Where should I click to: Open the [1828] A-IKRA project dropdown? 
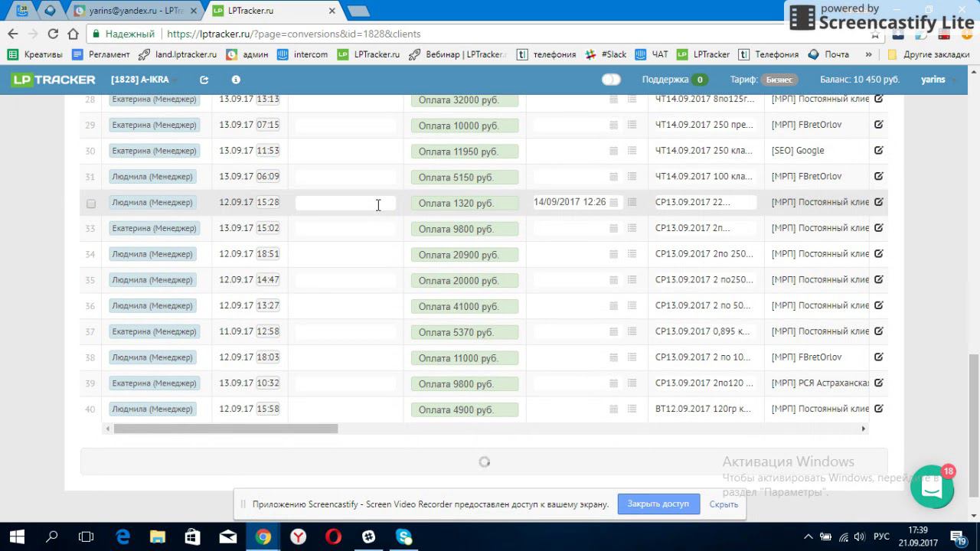point(143,80)
